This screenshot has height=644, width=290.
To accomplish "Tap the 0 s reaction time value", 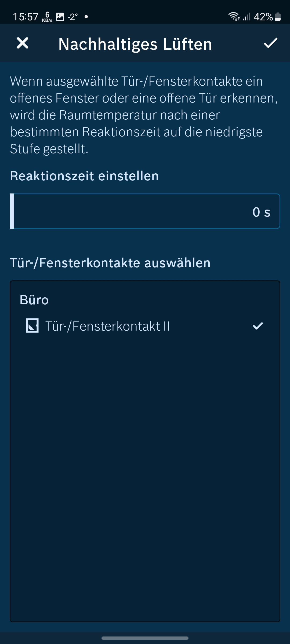I will point(261,212).
